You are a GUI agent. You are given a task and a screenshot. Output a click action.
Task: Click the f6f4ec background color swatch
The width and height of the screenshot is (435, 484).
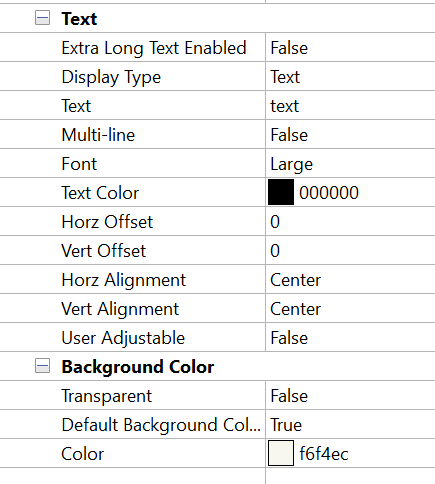(x=281, y=453)
